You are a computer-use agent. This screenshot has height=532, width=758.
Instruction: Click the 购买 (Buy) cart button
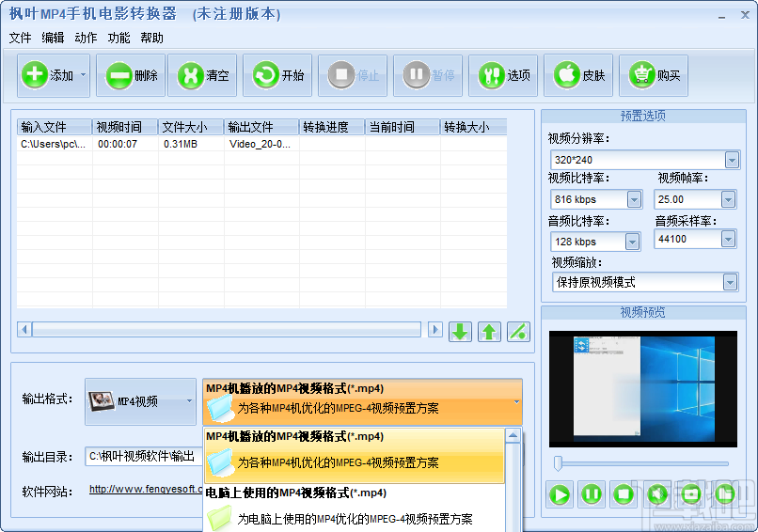[x=655, y=75]
